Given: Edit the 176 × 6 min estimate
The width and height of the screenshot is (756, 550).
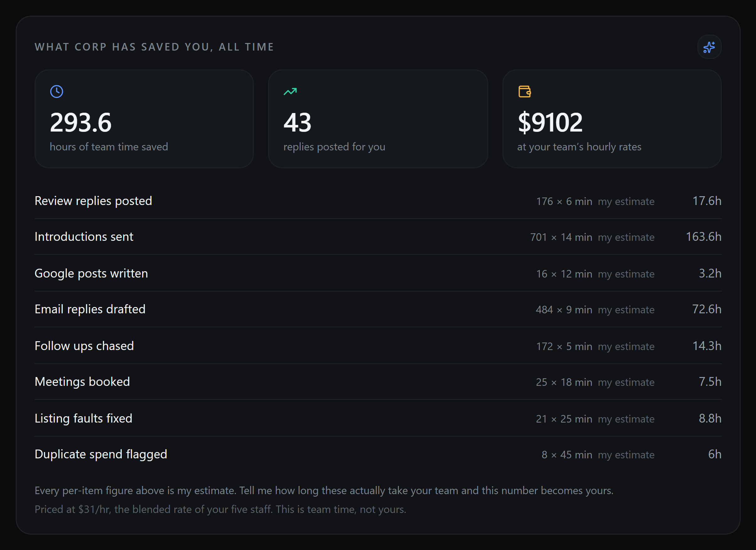Looking at the screenshot, I should pyautogui.click(x=564, y=202).
